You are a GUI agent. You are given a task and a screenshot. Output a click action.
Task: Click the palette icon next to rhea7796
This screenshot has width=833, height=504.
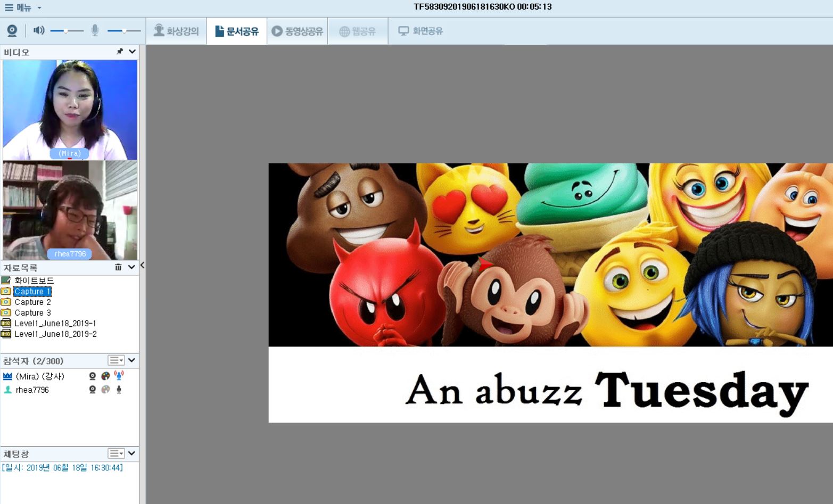105,390
